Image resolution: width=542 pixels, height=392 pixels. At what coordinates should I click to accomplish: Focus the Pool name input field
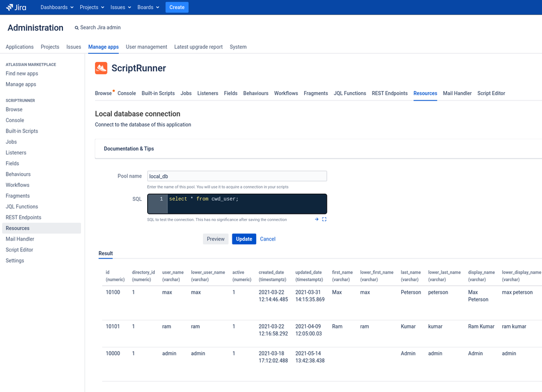click(x=237, y=176)
